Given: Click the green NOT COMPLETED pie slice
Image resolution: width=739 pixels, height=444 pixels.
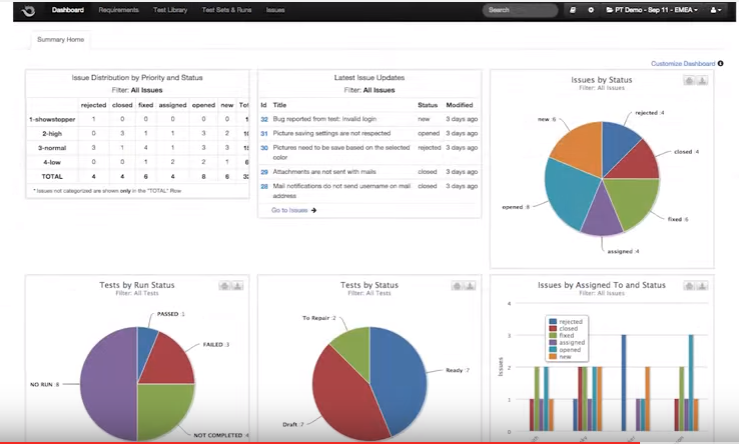Looking at the screenshot, I should point(163,408).
